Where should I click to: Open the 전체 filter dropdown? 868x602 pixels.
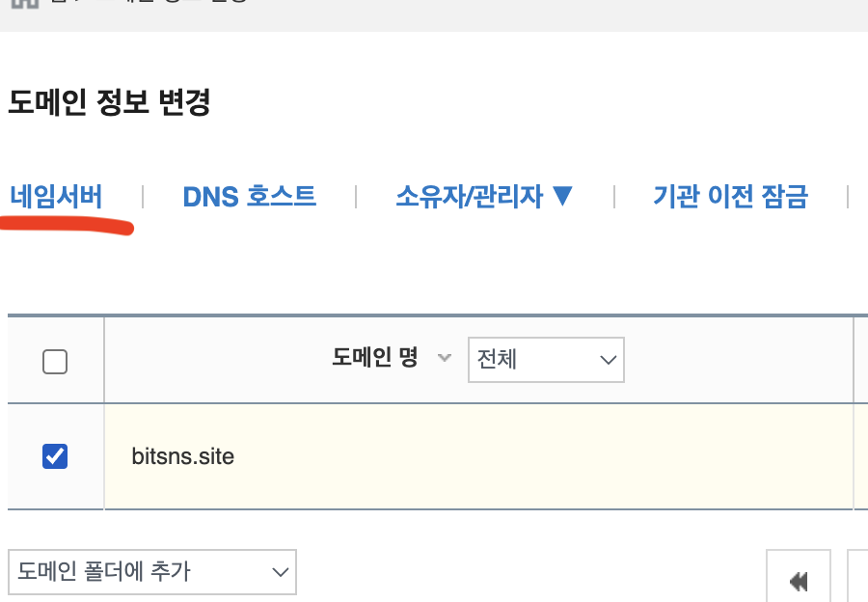(x=546, y=360)
